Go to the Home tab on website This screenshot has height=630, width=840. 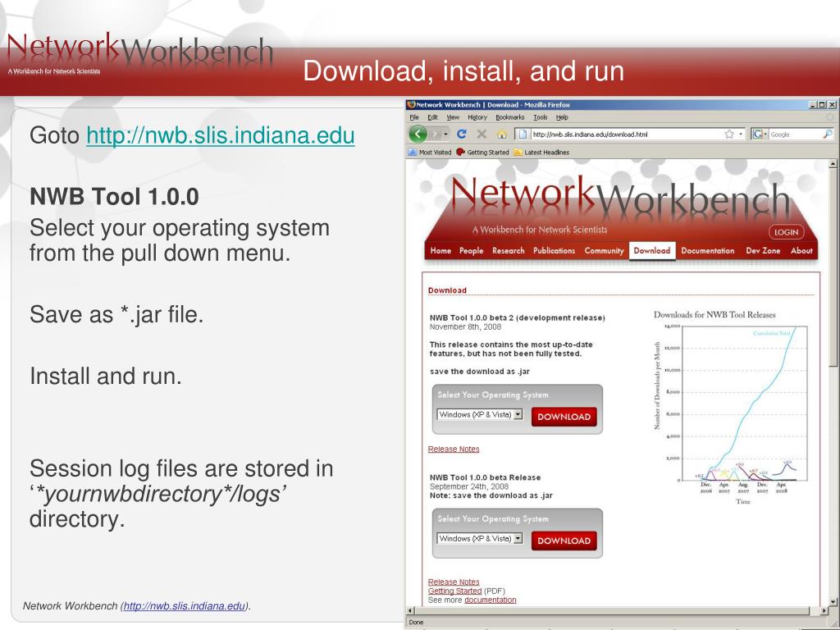pos(441,251)
